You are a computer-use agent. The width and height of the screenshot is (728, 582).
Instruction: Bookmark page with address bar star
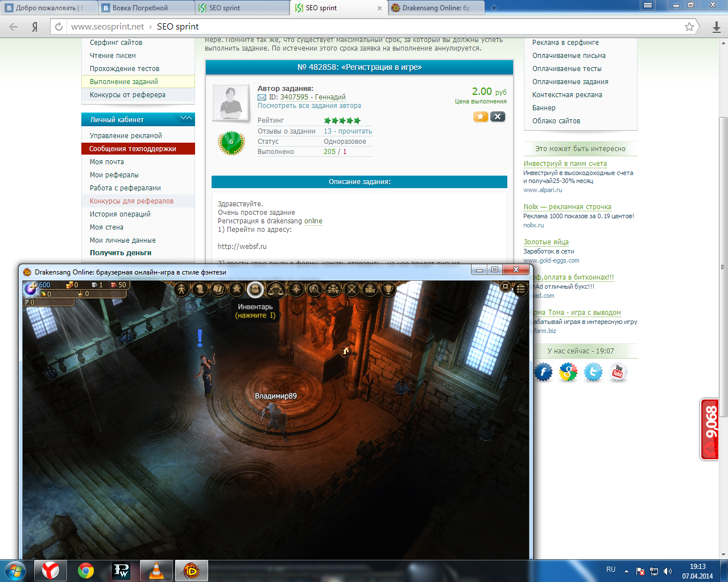coord(689,27)
